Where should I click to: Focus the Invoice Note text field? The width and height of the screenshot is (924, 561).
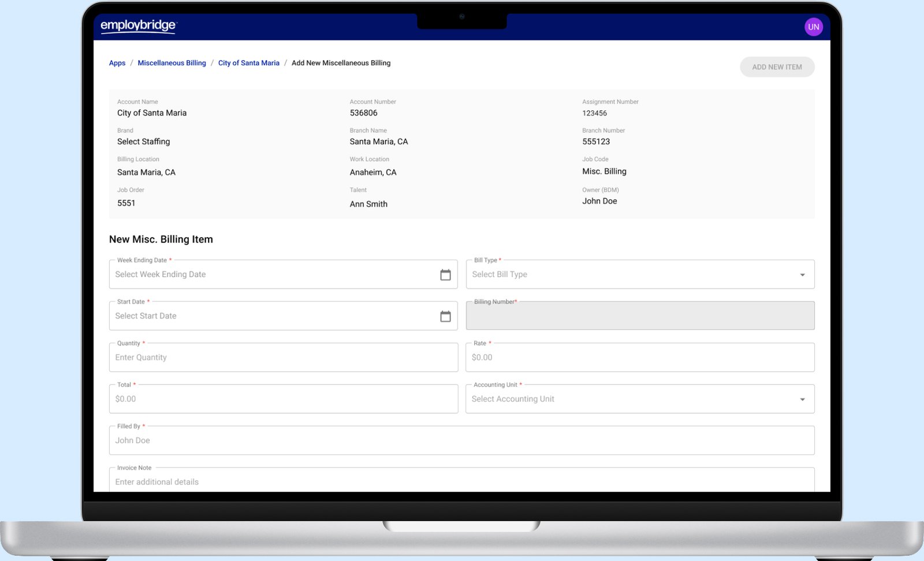461,482
